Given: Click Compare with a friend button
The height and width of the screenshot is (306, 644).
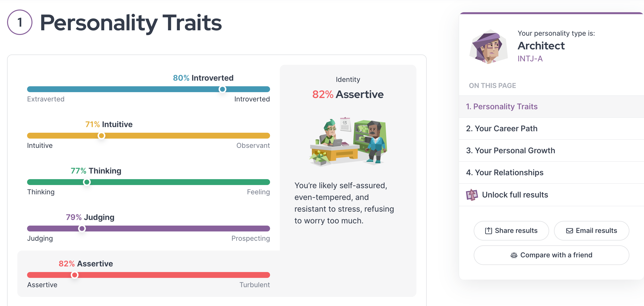Looking at the screenshot, I should click(551, 255).
